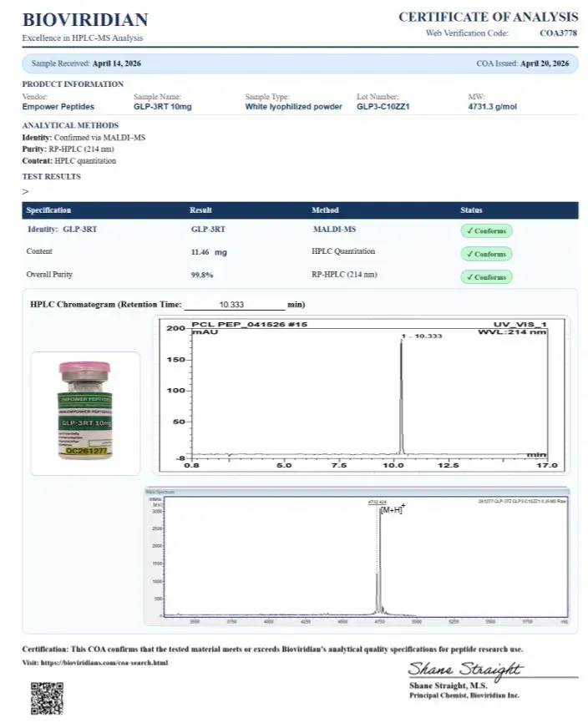Click the Specification column header
Image resolution: width=588 pixels, height=728 pixels.
(x=48, y=210)
